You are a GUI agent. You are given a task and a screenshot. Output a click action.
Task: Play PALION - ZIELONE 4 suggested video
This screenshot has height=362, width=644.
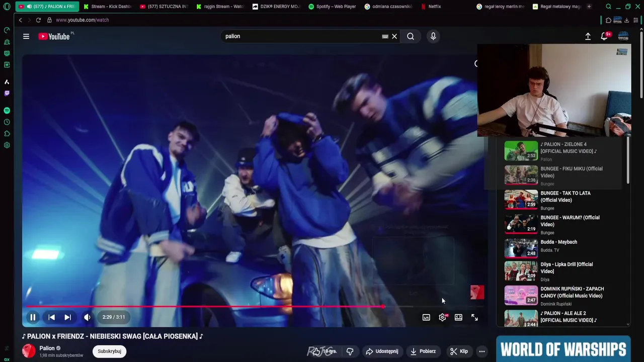point(521,150)
